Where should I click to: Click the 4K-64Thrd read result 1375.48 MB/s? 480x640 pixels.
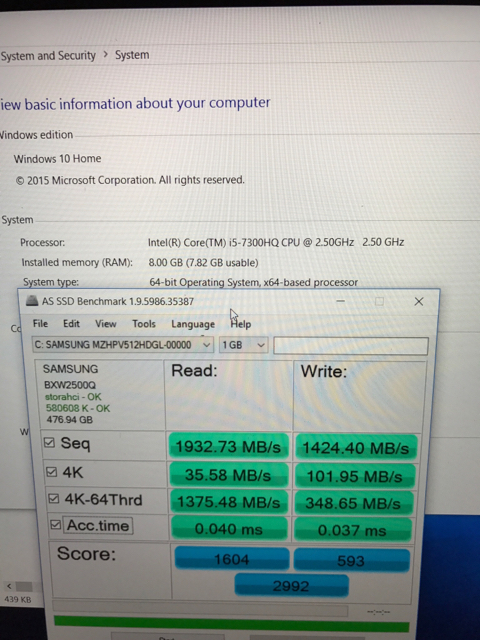tap(229, 502)
